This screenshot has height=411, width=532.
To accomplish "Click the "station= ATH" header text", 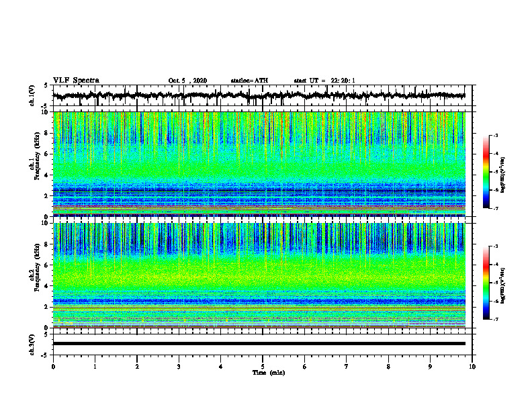I will [x=249, y=81].
